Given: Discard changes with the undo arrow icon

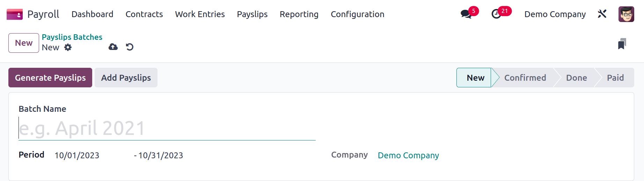Looking at the screenshot, I should (130, 47).
